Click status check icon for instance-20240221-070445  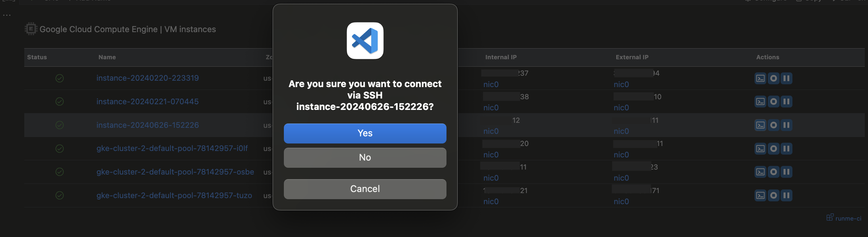click(x=60, y=102)
